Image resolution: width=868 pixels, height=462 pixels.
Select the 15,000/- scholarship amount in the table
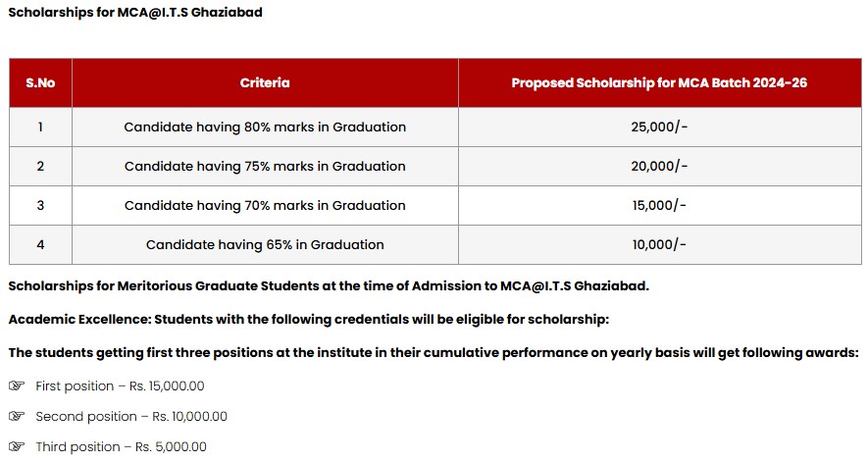click(x=660, y=206)
